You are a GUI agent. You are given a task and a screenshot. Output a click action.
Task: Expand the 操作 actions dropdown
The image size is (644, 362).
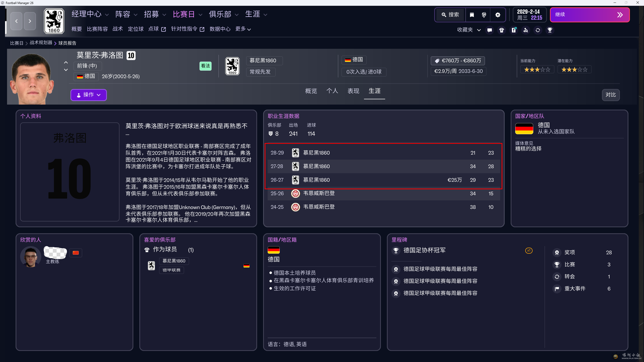pyautogui.click(x=89, y=95)
